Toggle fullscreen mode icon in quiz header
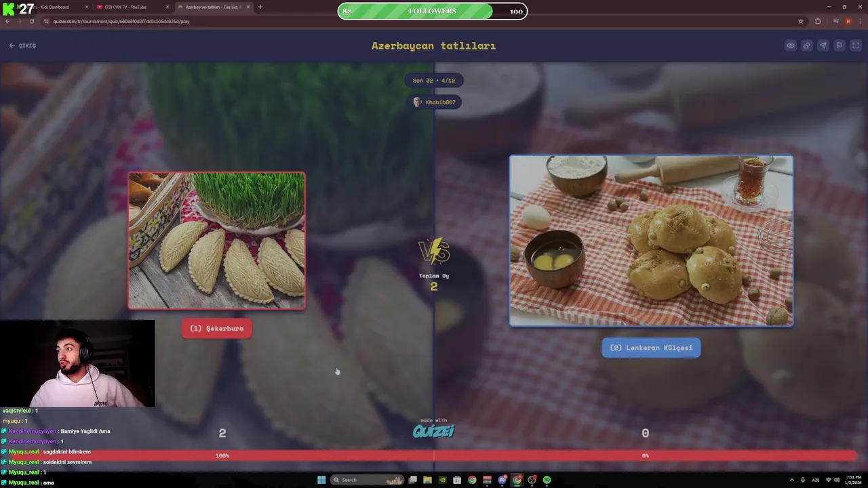Viewport: 868px width, 488px height. click(x=856, y=45)
